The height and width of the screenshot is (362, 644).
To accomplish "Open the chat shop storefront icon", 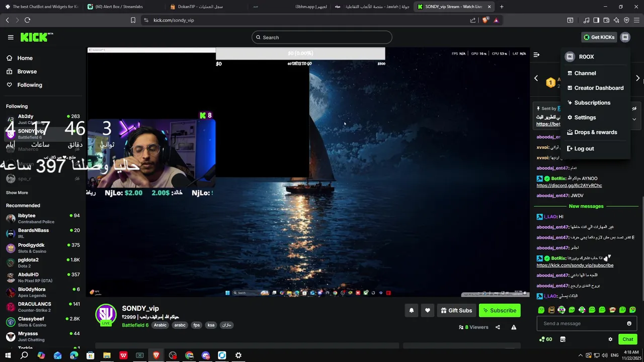I will (x=562, y=339).
